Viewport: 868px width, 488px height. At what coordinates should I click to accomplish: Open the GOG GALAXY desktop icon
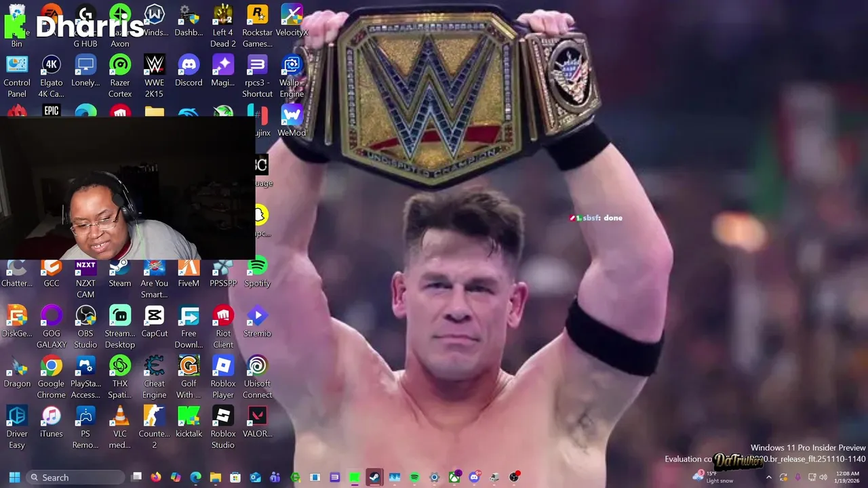coord(52,327)
